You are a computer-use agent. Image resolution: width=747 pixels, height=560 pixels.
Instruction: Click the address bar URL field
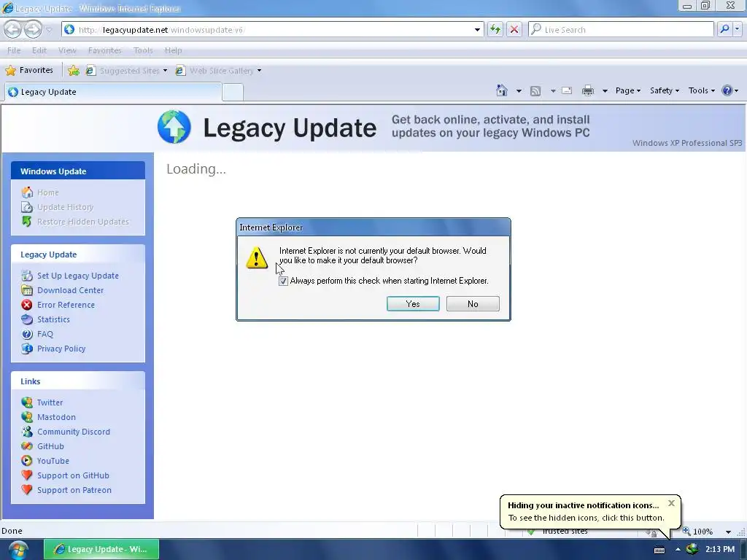click(271, 29)
